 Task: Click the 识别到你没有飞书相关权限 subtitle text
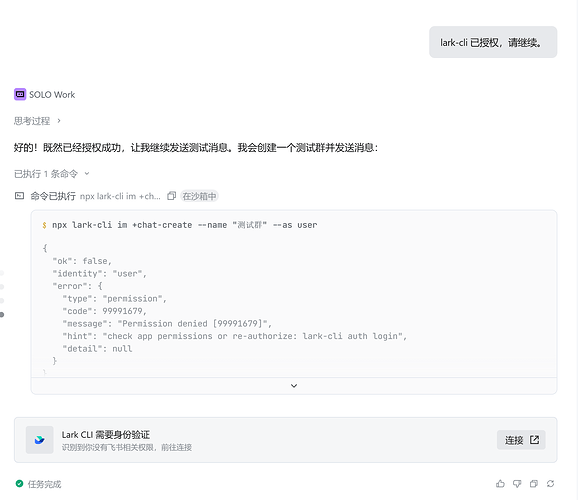[127, 447]
